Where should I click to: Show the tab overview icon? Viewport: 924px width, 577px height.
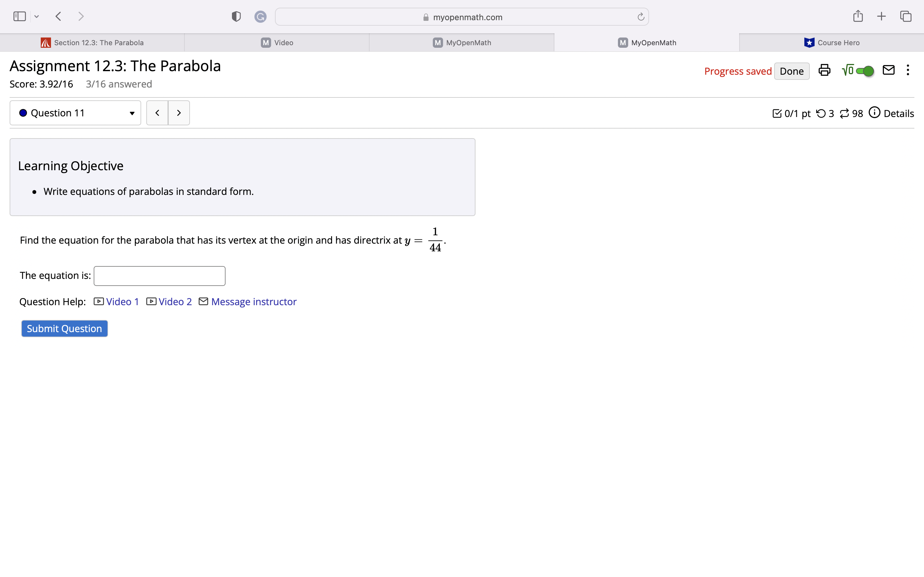pos(905,16)
